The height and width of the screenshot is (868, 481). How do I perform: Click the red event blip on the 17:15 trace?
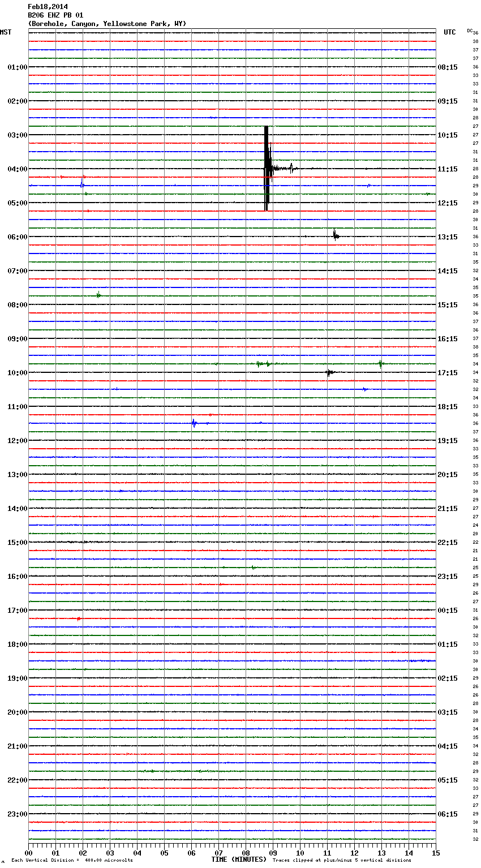(x=79, y=618)
